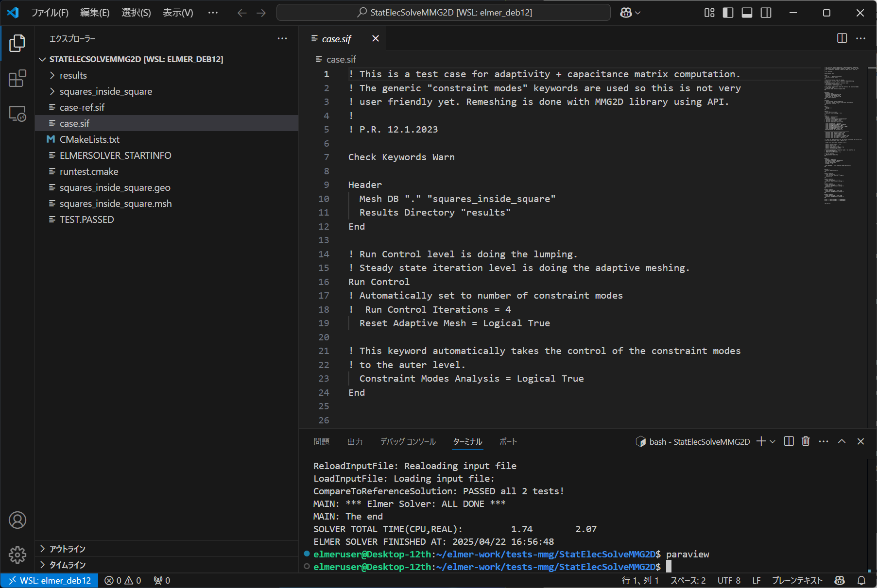Screen dimensions: 877x588
Task: Click the WSL: elmer_deb12 remote indicator
Action: point(49,580)
